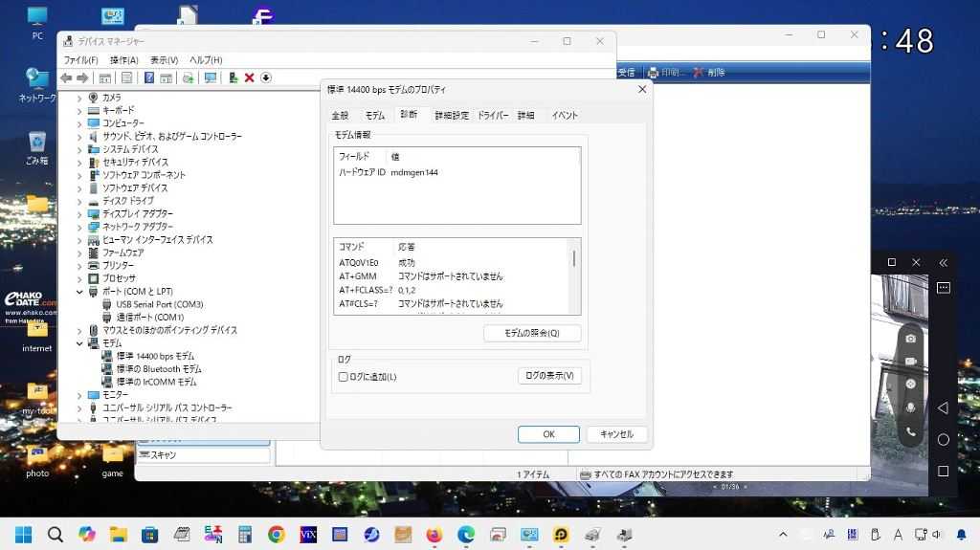Tap the microphone icon in phone panel

[911, 407]
